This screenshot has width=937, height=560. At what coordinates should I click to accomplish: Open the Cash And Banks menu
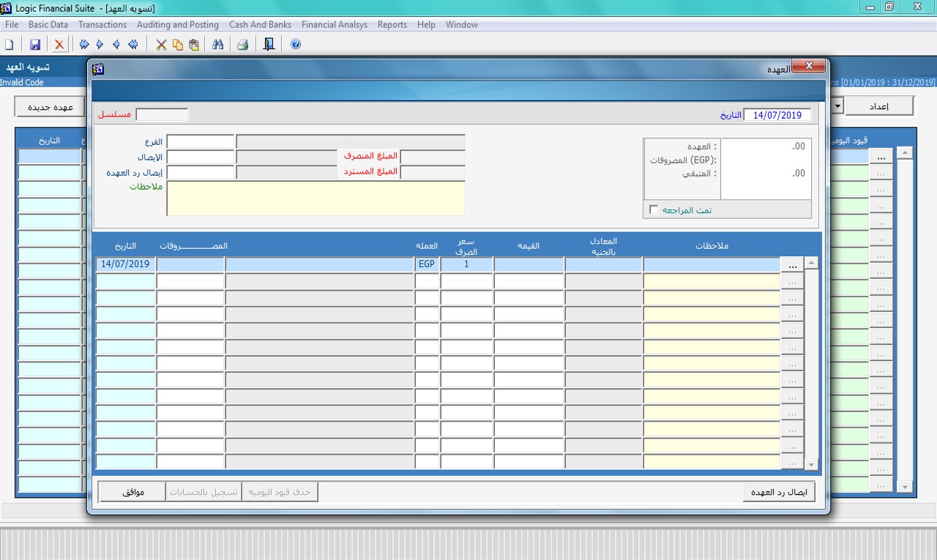pos(260,24)
